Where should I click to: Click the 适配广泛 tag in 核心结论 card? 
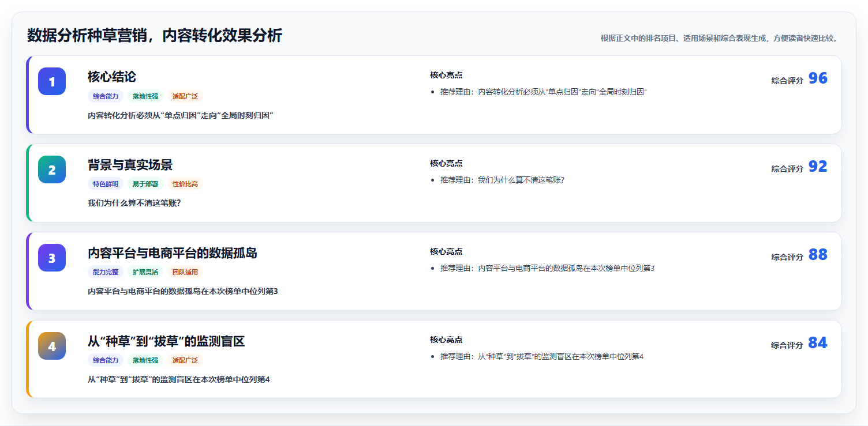click(185, 96)
